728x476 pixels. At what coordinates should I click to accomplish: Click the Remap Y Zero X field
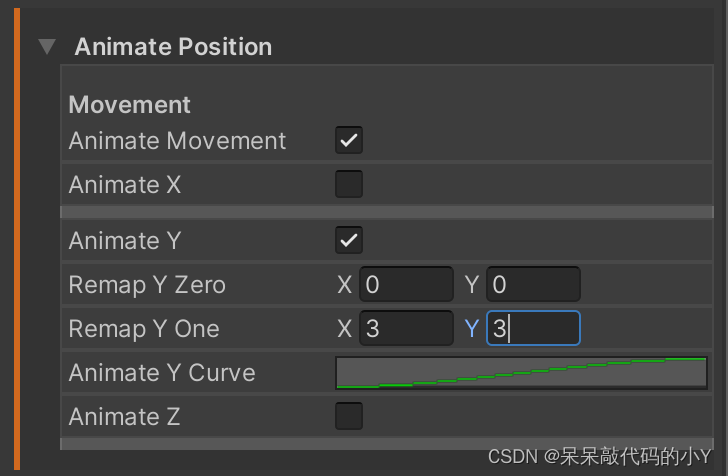pyautogui.click(x=406, y=285)
